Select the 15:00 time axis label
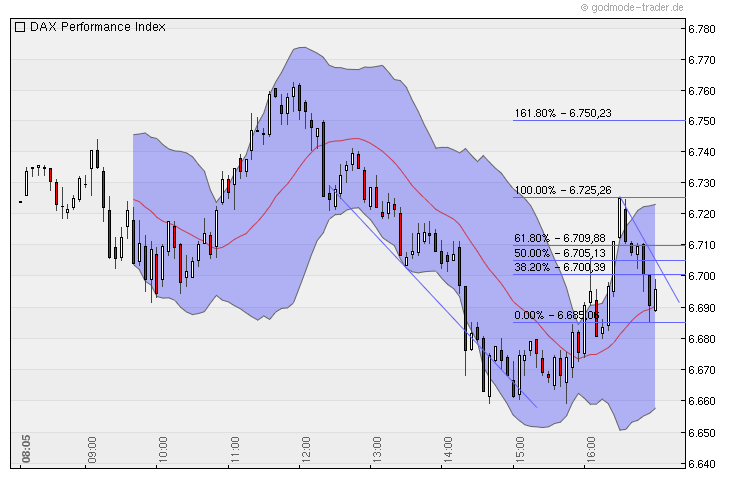The height and width of the screenshot is (481, 730). pos(519,450)
